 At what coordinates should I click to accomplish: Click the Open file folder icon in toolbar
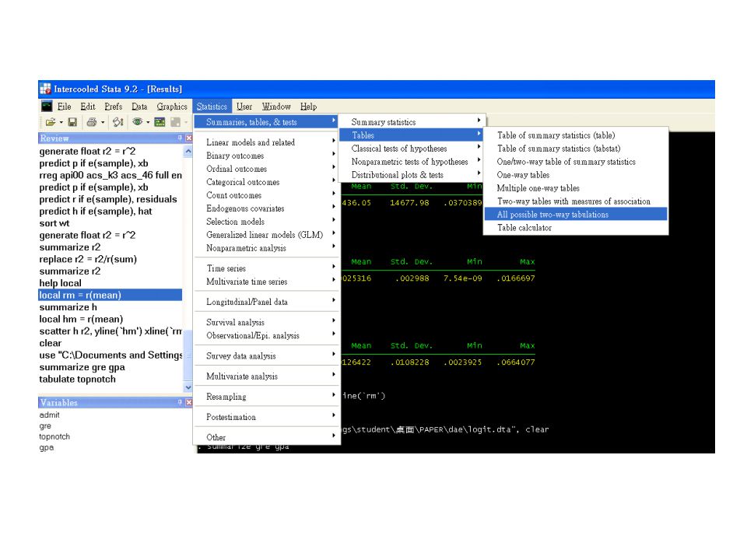coord(50,122)
